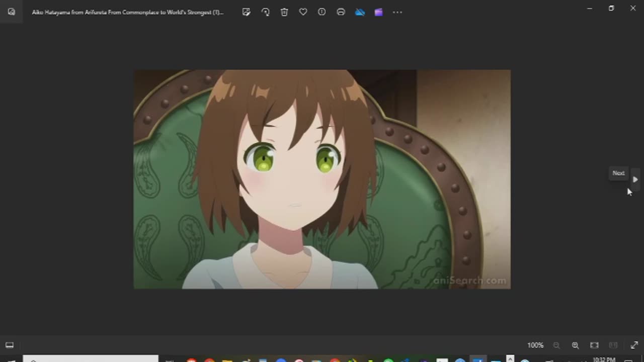
Task: Click the 100% zoom level value
Action: pos(535,345)
